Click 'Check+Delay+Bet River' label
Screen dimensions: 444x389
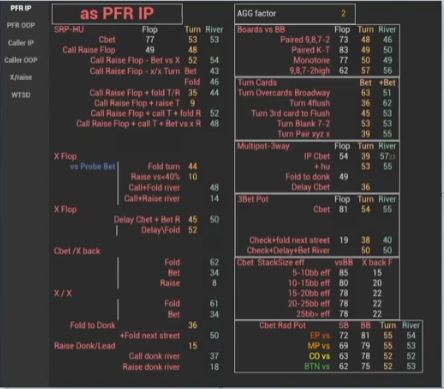(288, 251)
